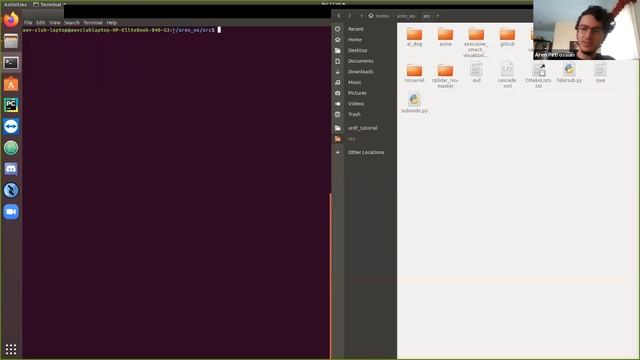Click the terminal's vertical scrollbar
Image resolution: width=640 pixels, height=360 pixels.
point(330,276)
